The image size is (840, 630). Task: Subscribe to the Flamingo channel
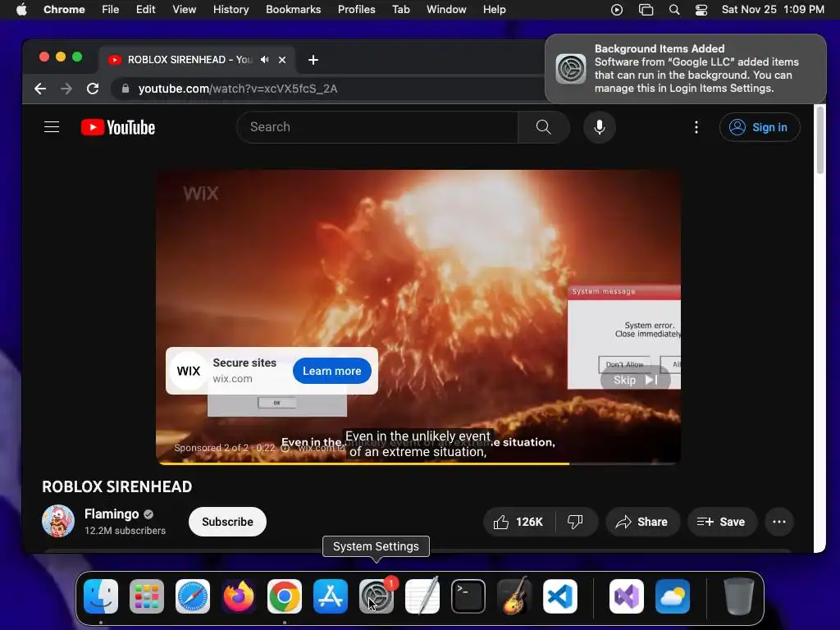click(x=227, y=522)
